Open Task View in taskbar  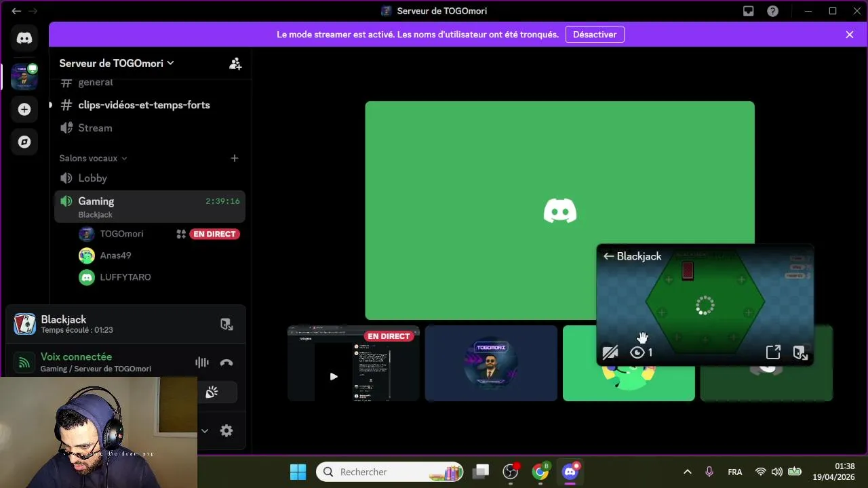(x=481, y=472)
